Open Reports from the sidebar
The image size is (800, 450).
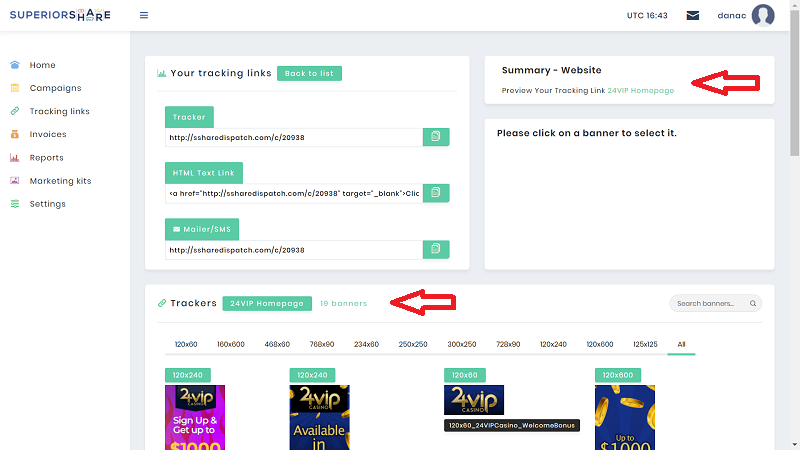[x=46, y=158]
